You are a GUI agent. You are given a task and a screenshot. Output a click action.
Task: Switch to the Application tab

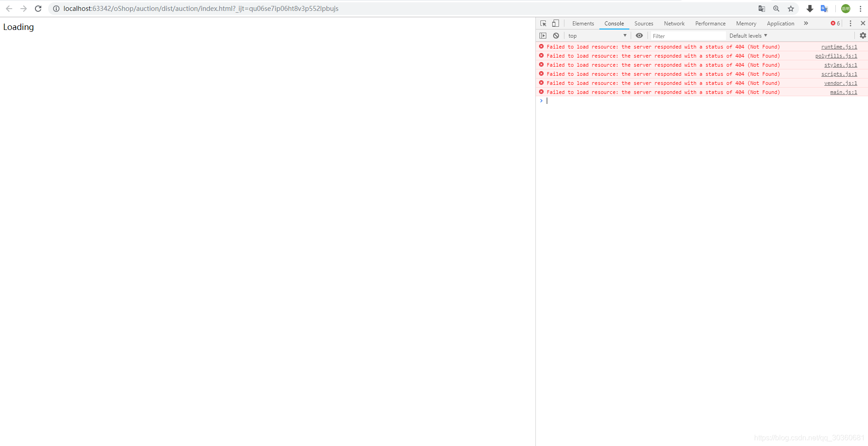780,24
